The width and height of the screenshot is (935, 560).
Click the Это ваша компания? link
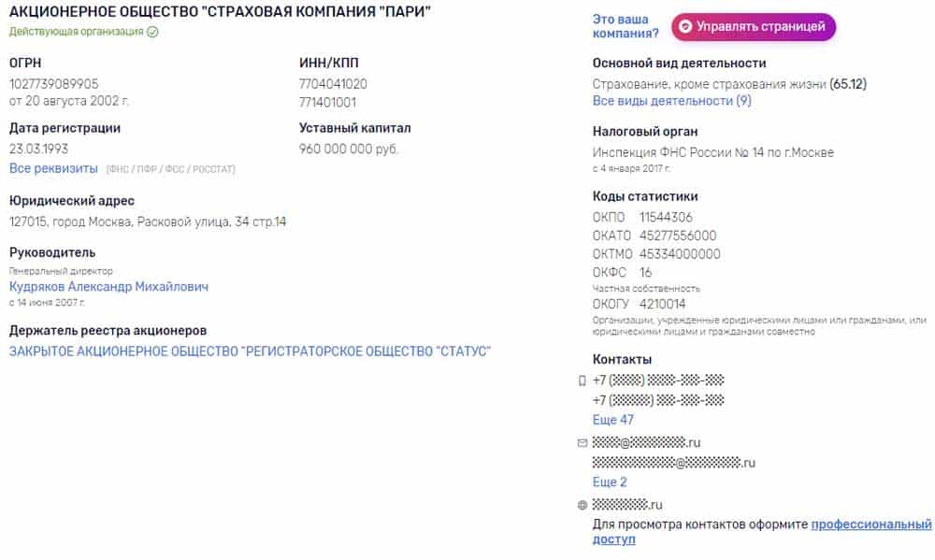[626, 26]
